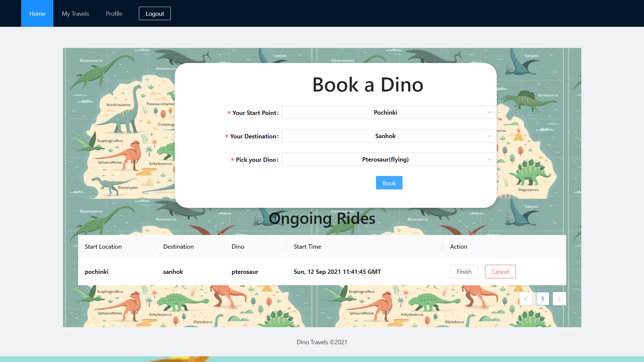Click the Start Time column header

pos(307,247)
